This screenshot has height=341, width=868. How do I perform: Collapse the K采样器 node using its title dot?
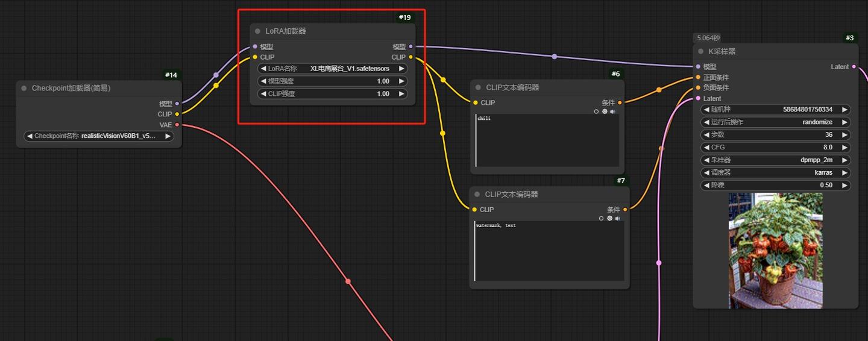700,52
